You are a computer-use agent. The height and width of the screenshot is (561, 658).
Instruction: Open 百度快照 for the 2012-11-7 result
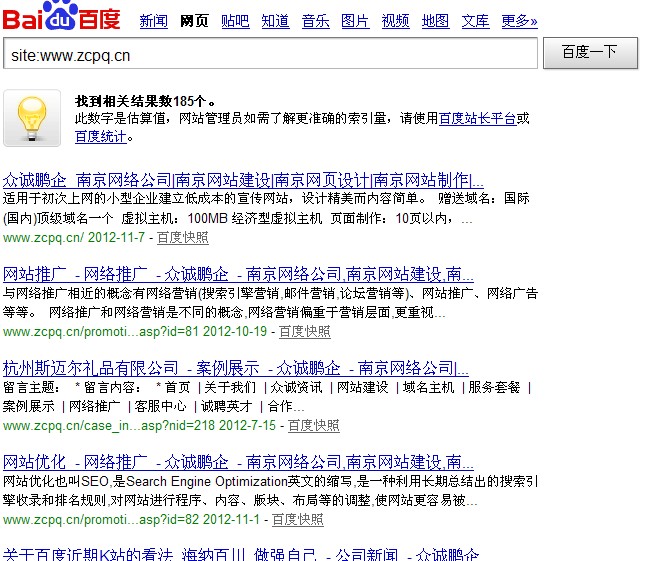pyautogui.click(x=183, y=238)
